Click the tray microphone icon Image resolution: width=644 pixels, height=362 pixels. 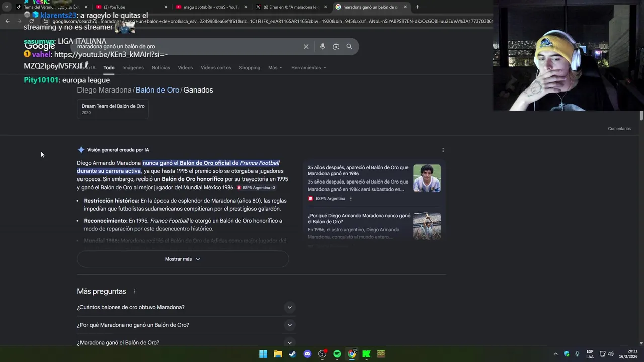point(577,354)
